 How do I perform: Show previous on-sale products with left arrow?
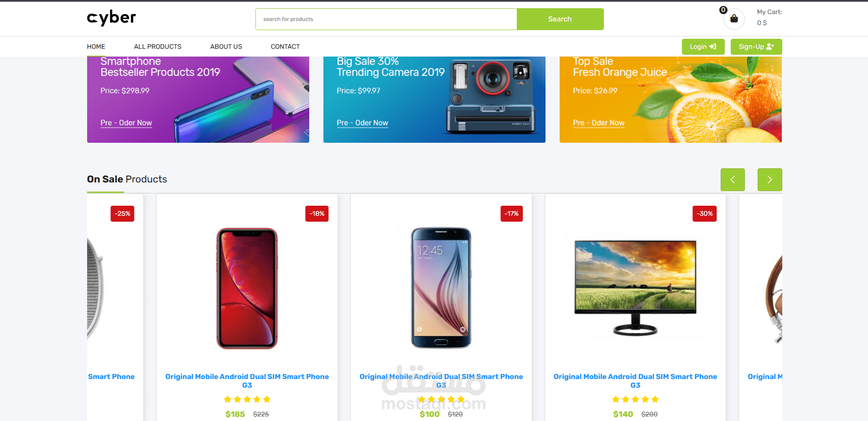pyautogui.click(x=733, y=180)
